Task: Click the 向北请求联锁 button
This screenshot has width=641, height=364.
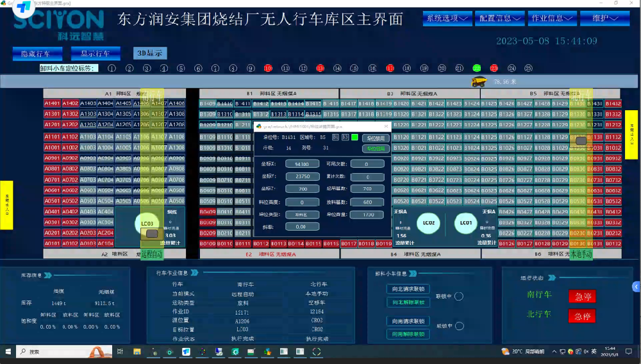Action: tap(407, 289)
